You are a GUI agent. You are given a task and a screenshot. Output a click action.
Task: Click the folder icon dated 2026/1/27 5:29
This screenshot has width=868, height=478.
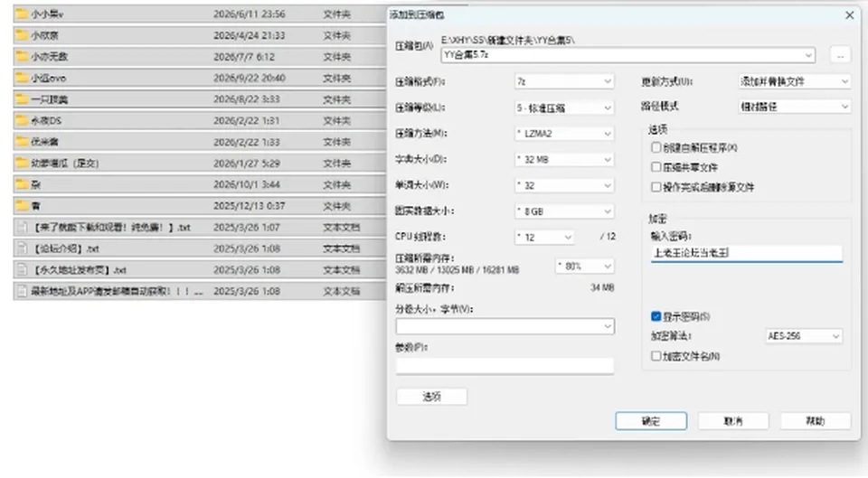[22, 164]
